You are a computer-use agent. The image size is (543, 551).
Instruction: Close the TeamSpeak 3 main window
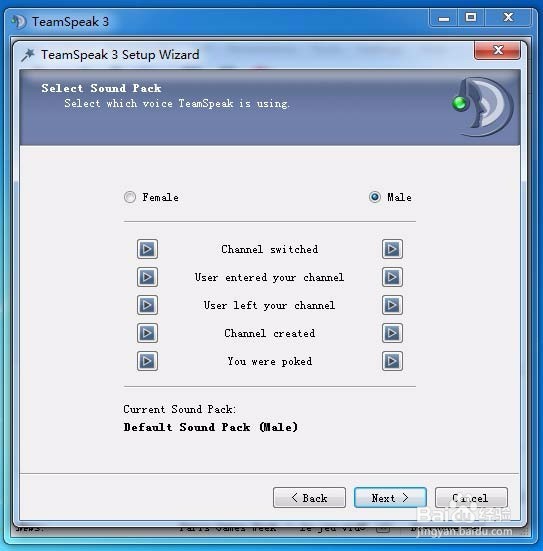coord(508,18)
